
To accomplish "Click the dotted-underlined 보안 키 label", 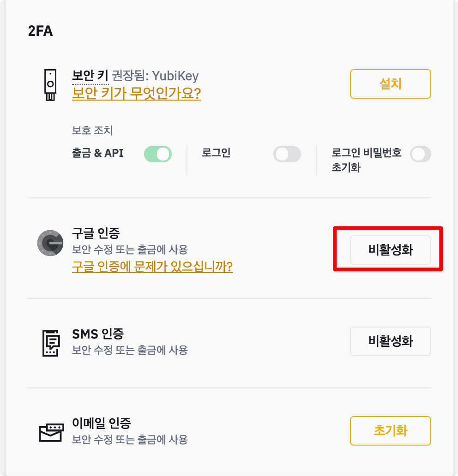I will [90, 76].
